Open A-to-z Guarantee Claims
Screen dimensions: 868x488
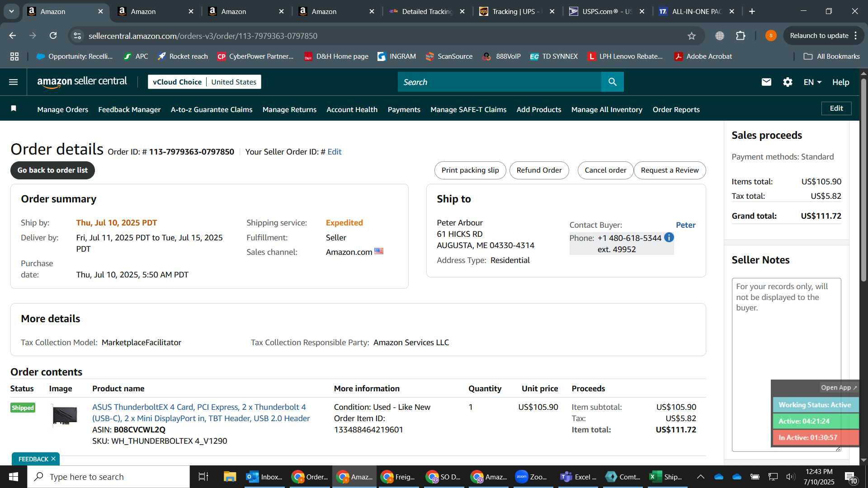212,109
